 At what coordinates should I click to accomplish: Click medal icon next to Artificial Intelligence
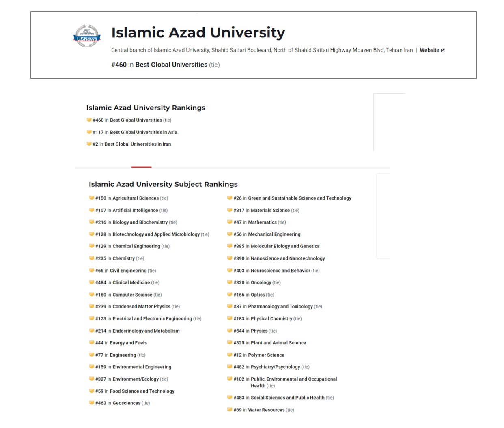click(92, 210)
